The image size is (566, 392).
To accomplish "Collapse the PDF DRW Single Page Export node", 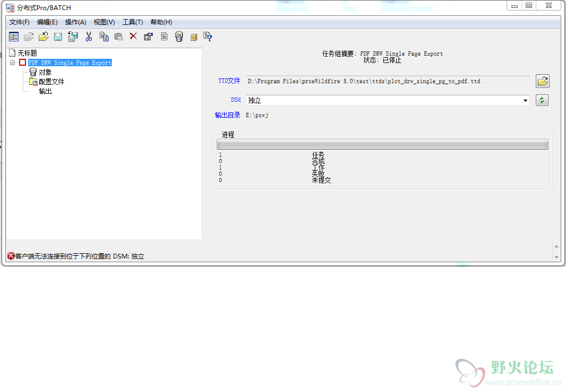I will pos(12,63).
